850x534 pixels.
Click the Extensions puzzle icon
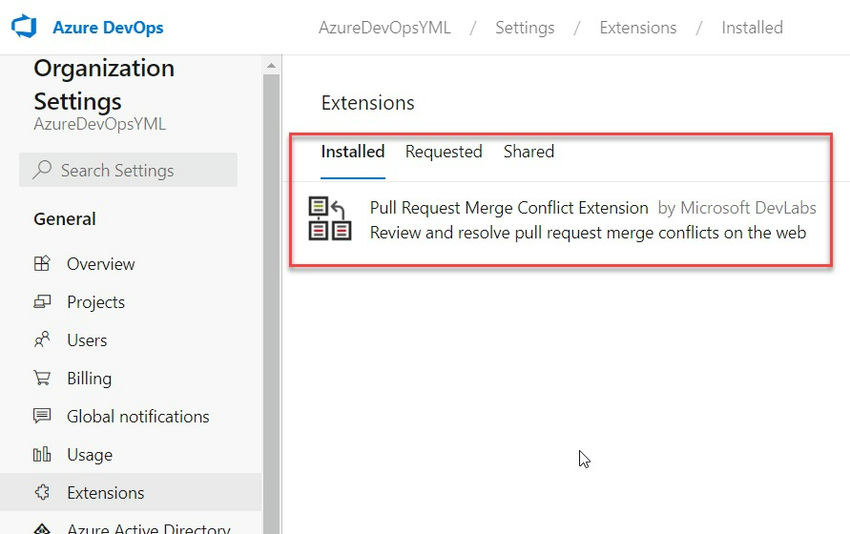click(x=42, y=492)
